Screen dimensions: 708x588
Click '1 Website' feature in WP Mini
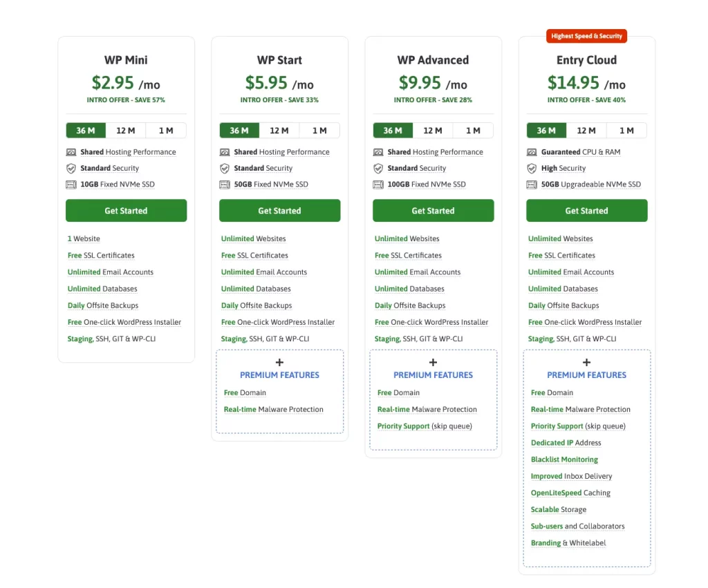pyautogui.click(x=84, y=238)
